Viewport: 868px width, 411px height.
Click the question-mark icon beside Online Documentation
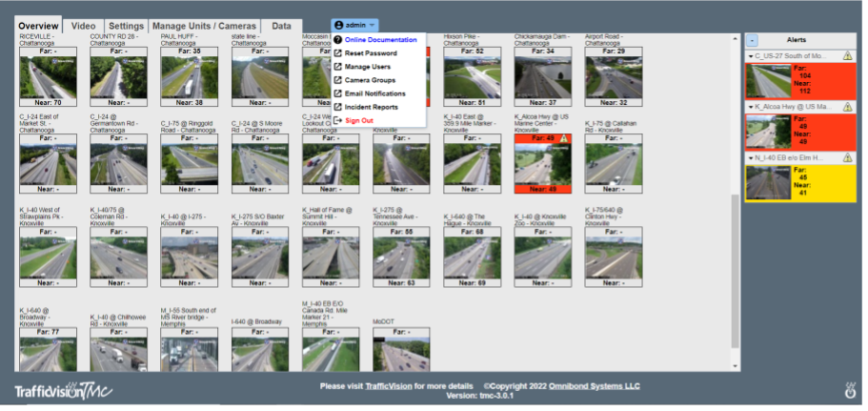tap(337, 40)
